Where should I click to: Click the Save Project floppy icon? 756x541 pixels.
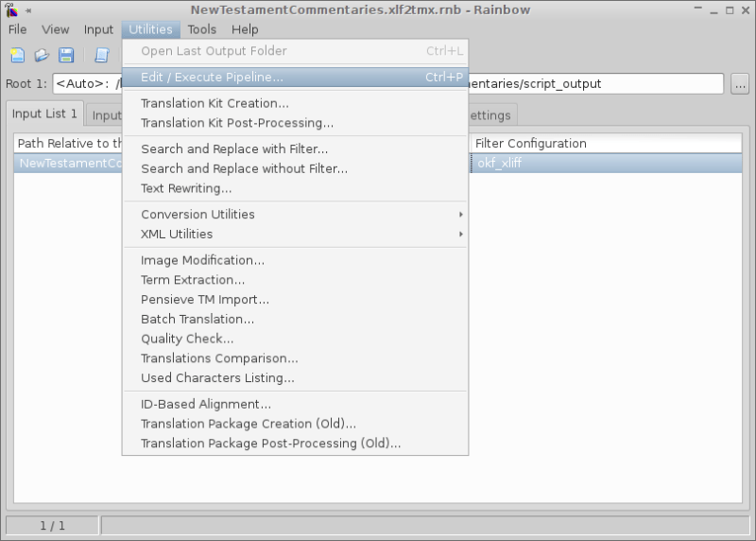point(66,55)
